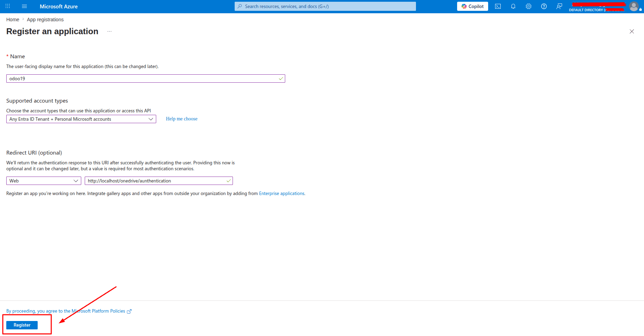Click the Register button

point(22,325)
